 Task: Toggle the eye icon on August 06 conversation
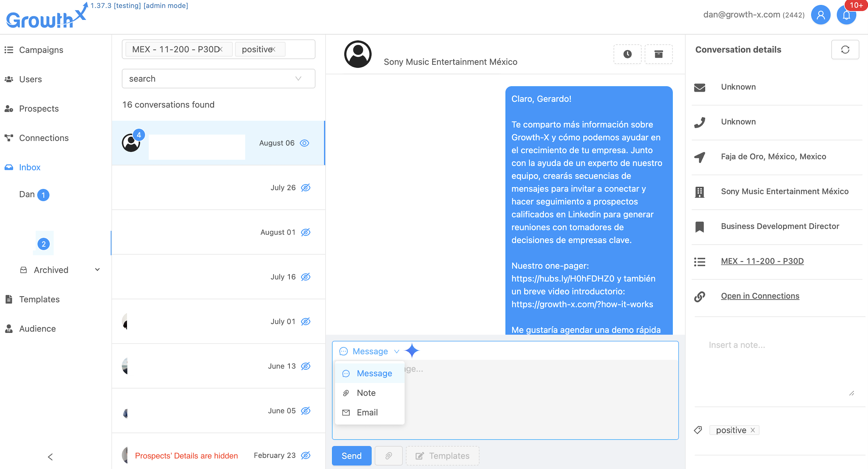point(305,143)
